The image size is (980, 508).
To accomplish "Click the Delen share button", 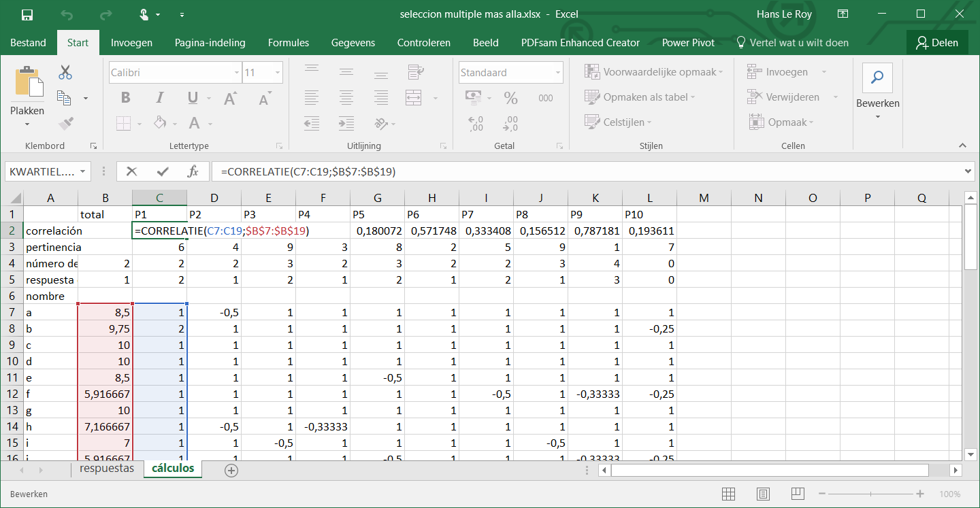I will pyautogui.click(x=936, y=43).
